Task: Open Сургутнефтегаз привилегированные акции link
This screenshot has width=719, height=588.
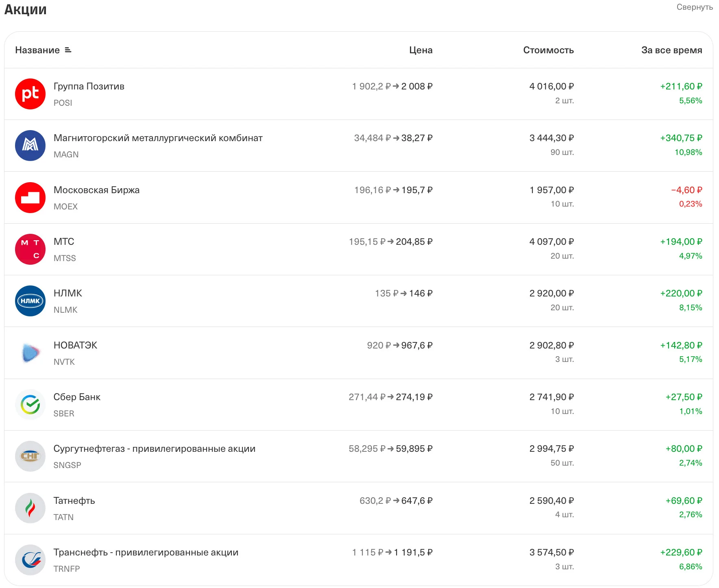Action: tap(155, 449)
